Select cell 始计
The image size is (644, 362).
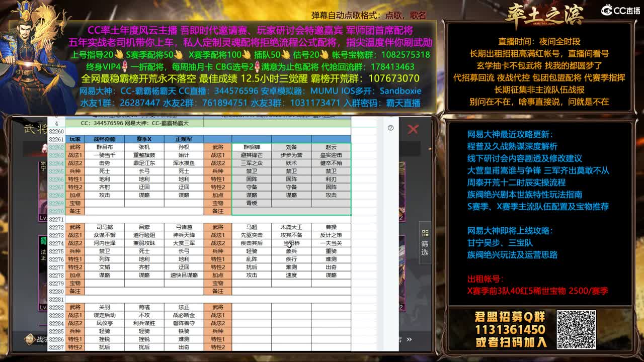click(184, 155)
